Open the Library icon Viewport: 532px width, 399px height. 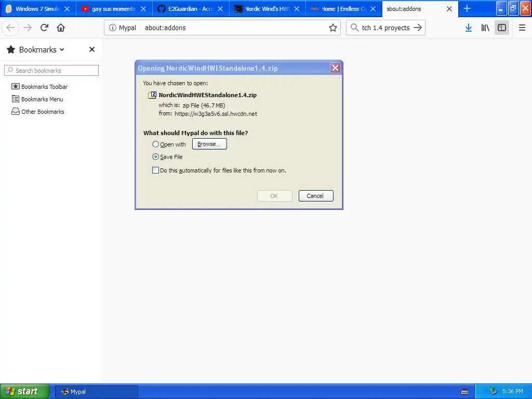(485, 28)
